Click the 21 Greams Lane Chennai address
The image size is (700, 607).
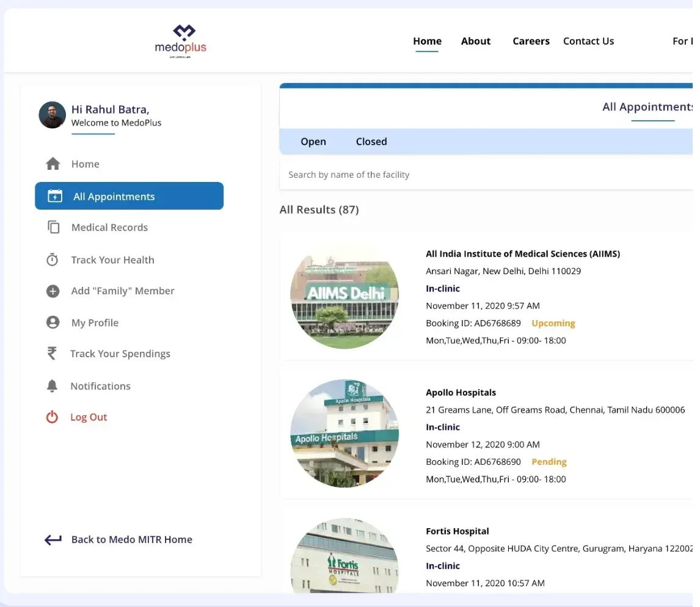coord(555,410)
